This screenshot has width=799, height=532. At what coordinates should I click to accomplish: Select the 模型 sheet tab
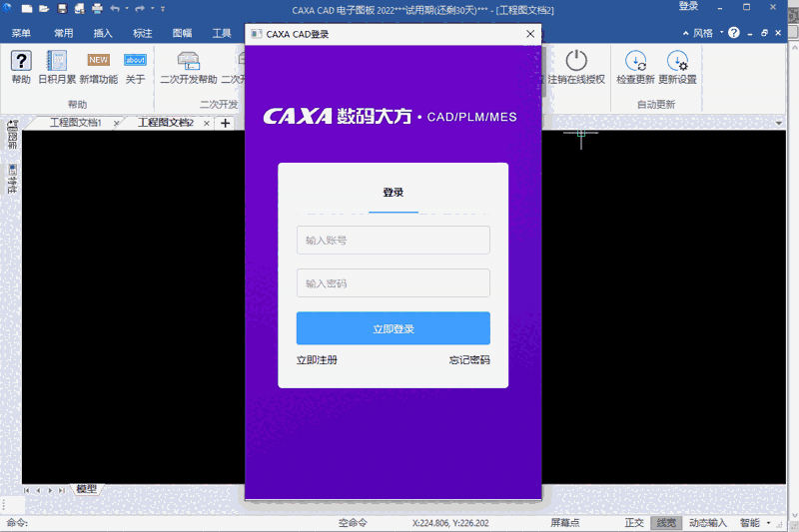[x=87, y=489]
